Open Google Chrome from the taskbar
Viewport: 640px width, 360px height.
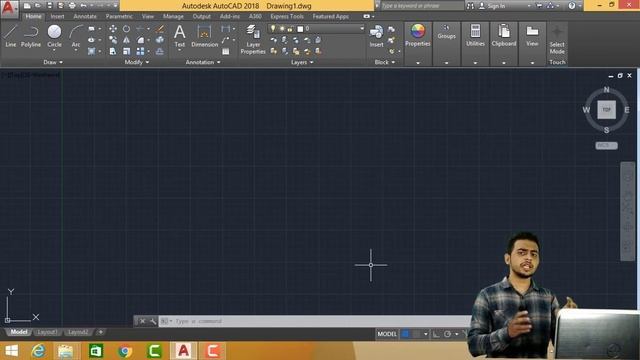125,351
